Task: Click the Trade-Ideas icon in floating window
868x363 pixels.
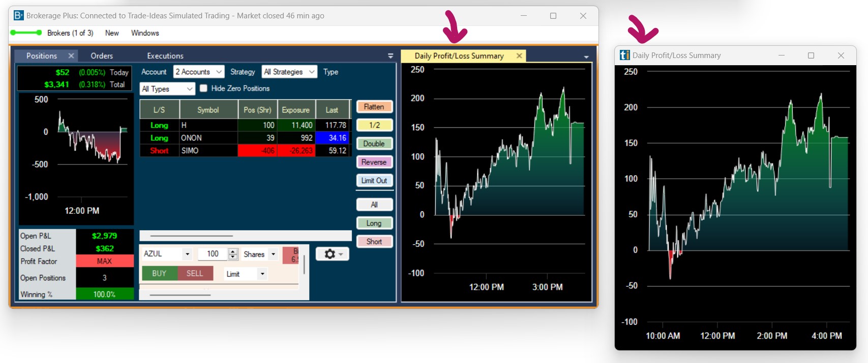Action: pyautogui.click(x=624, y=55)
